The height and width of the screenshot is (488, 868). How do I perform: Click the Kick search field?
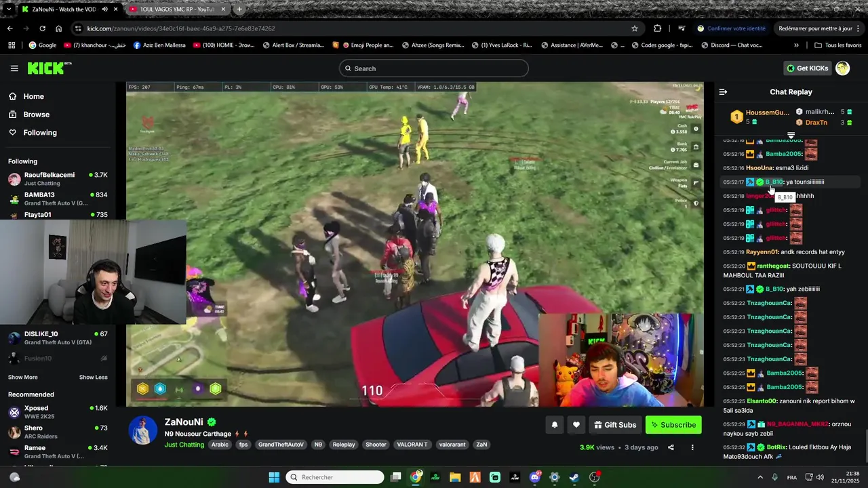tap(434, 68)
